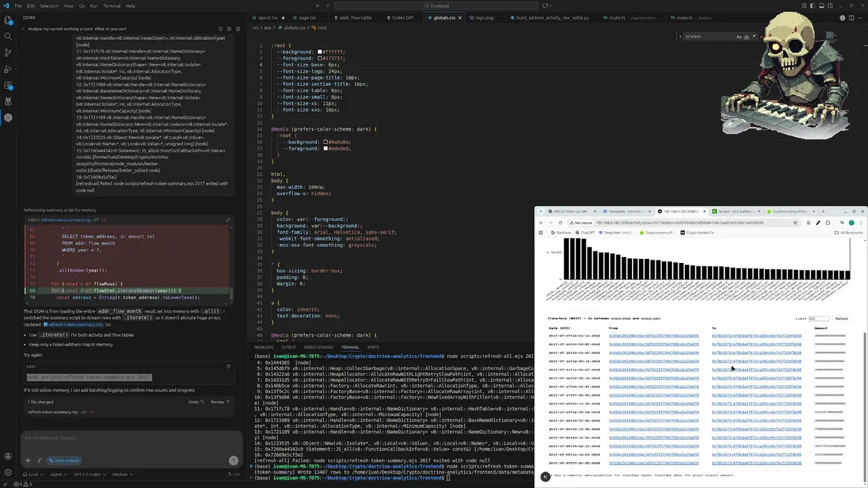Open the Run and Debug view
Screen dimensions: 868x488
[8, 69]
